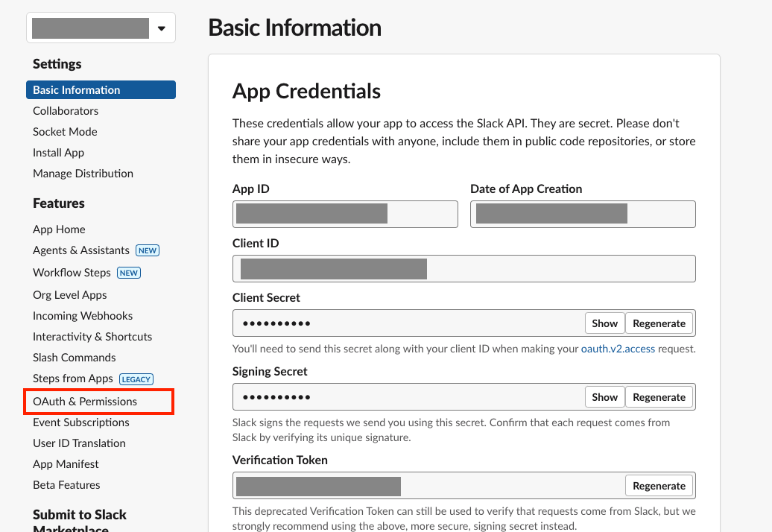Screen dimensions: 772x532
Task: Go to Event Subscriptions
Action: [81, 422]
